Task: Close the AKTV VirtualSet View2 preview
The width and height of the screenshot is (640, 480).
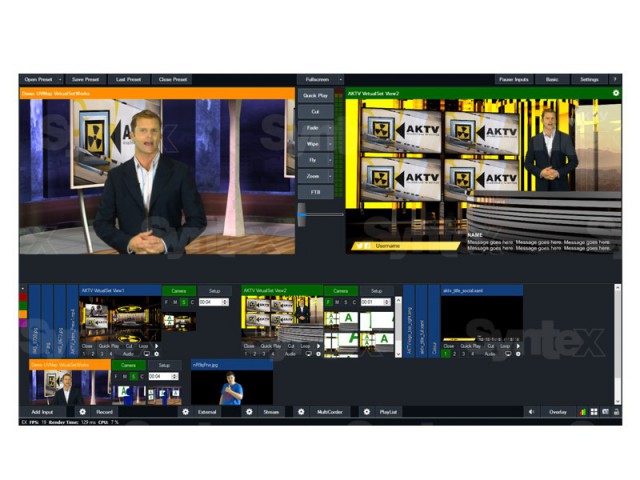Action: (616, 93)
